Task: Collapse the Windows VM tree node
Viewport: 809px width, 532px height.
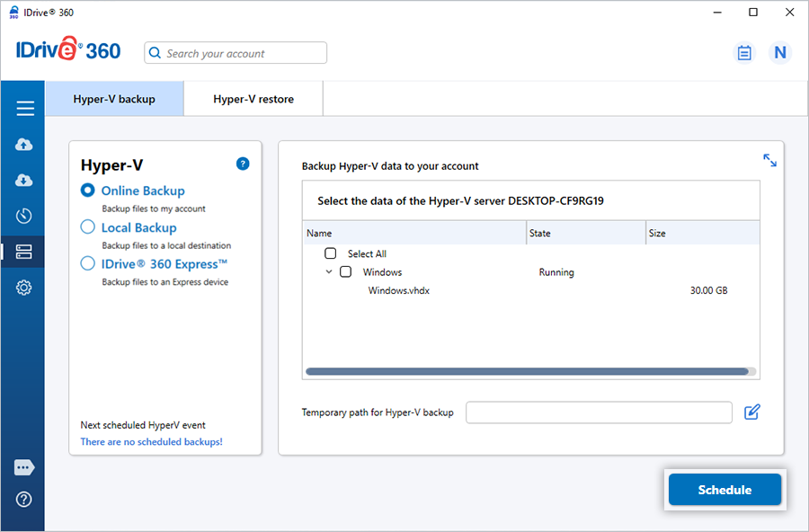Action: pyautogui.click(x=329, y=272)
